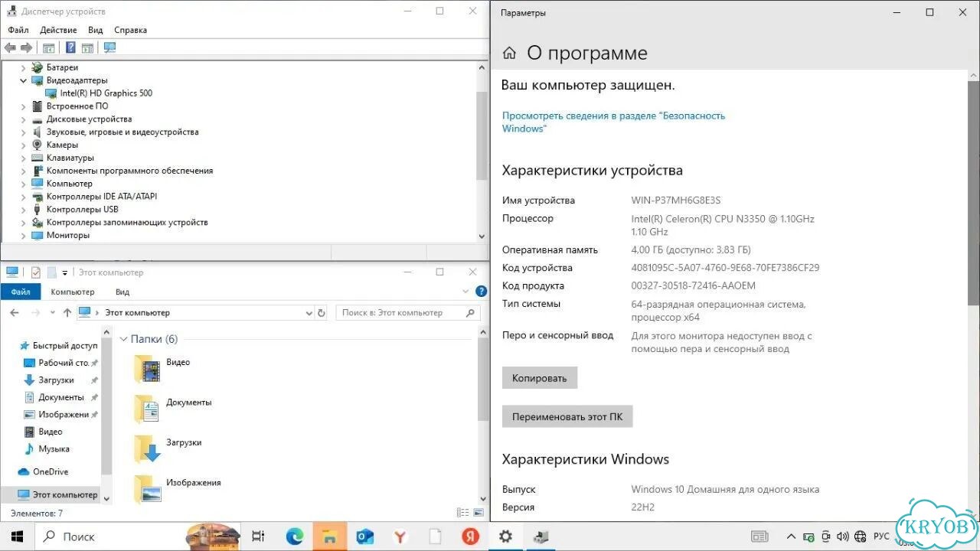Expand the Мониторы node
980x551 pixels.
pyautogui.click(x=23, y=236)
